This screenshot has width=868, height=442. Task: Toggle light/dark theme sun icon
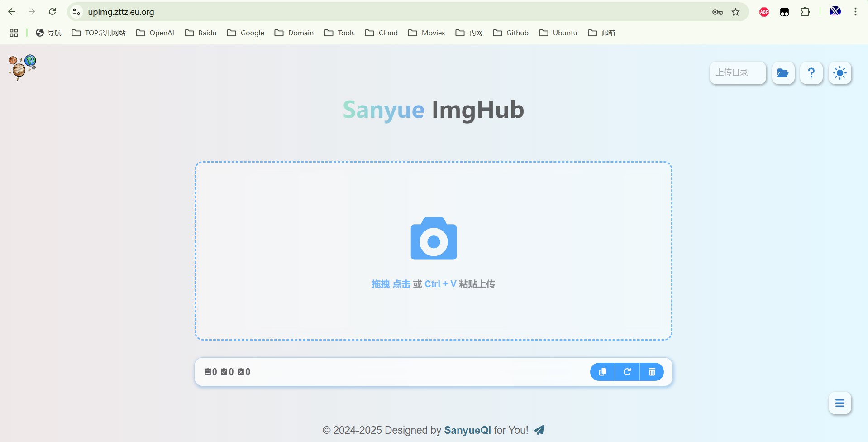(x=839, y=73)
